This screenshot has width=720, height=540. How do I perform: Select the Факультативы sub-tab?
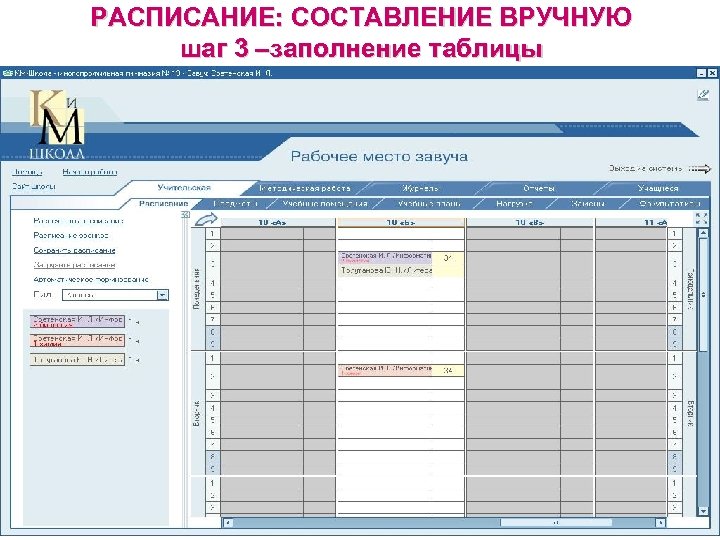point(670,203)
